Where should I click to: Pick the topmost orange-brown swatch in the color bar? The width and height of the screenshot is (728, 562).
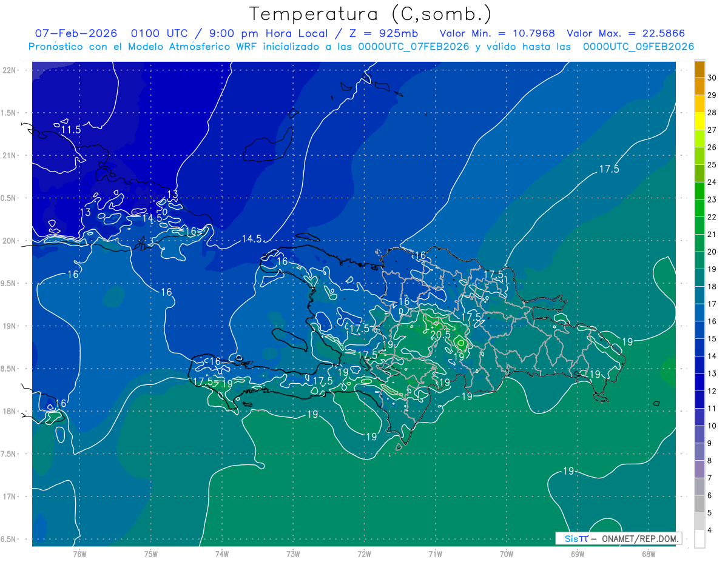pyautogui.click(x=699, y=69)
